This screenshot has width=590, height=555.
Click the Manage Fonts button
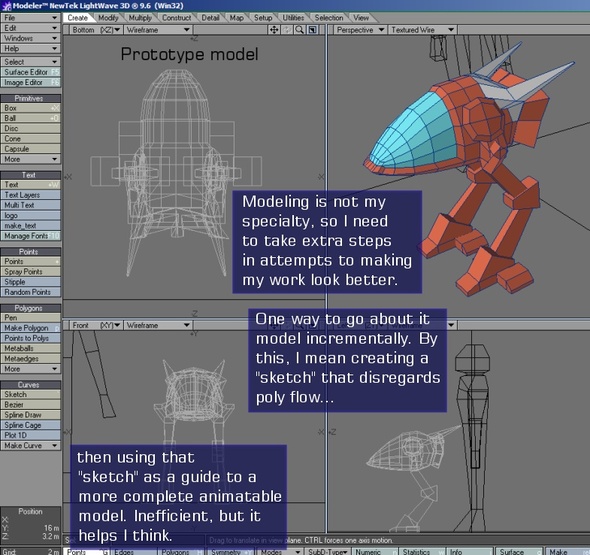pyautogui.click(x=30, y=236)
